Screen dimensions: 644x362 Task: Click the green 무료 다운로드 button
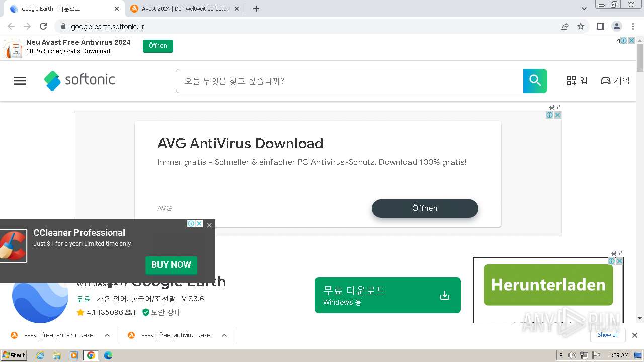pos(388,295)
